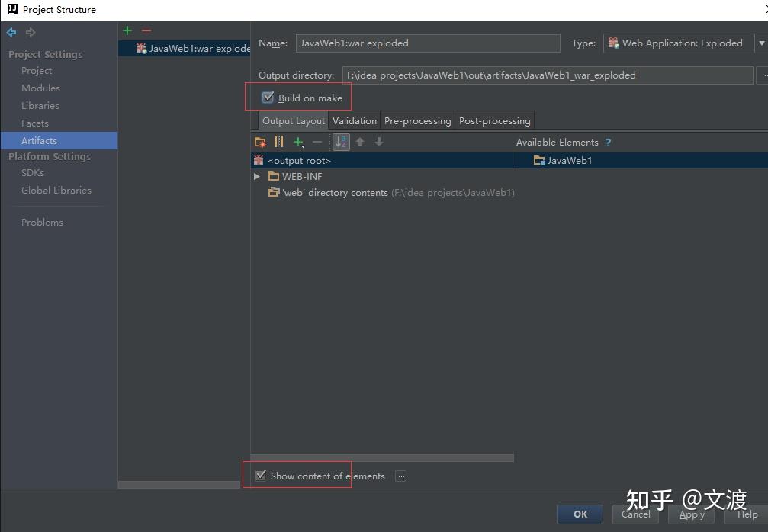Switch to the Validation tab
The image size is (768, 532).
pos(354,120)
